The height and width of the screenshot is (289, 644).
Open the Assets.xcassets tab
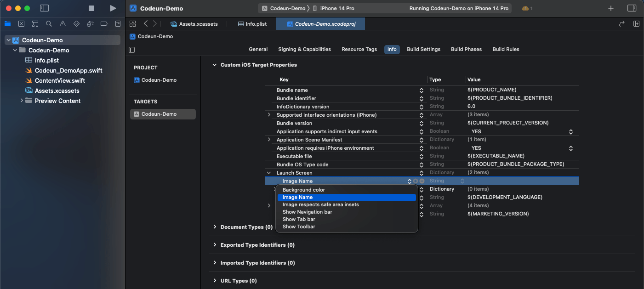tap(194, 24)
